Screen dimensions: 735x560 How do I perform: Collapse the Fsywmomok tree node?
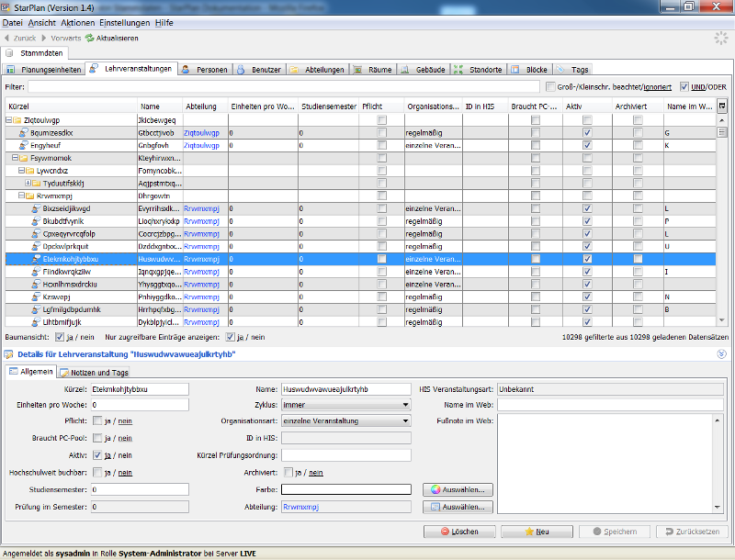point(15,158)
